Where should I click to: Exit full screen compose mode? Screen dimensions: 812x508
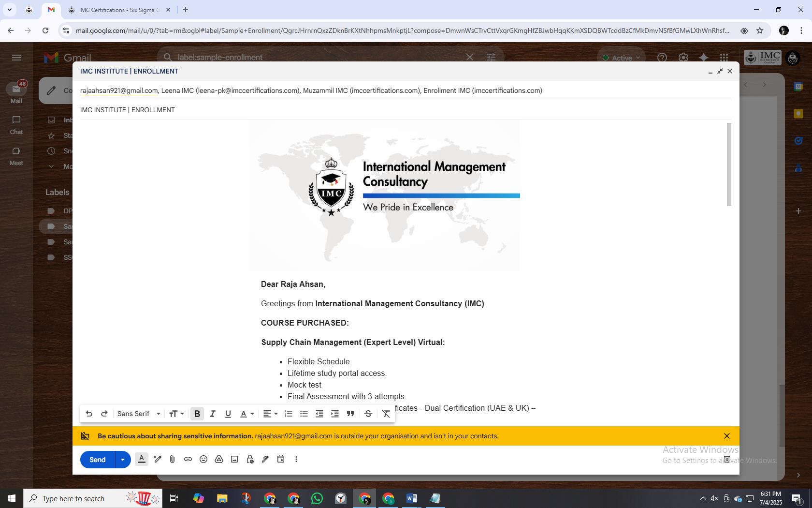point(720,71)
